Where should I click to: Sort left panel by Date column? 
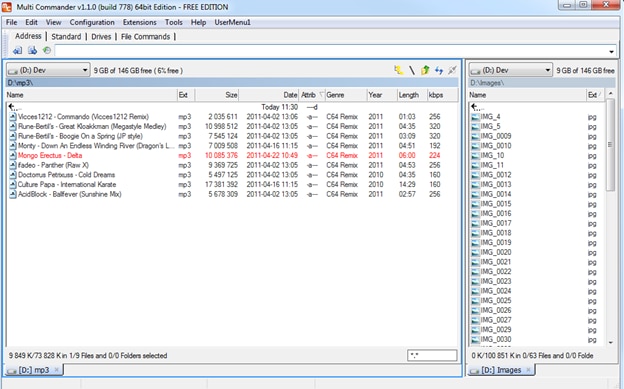(269, 95)
